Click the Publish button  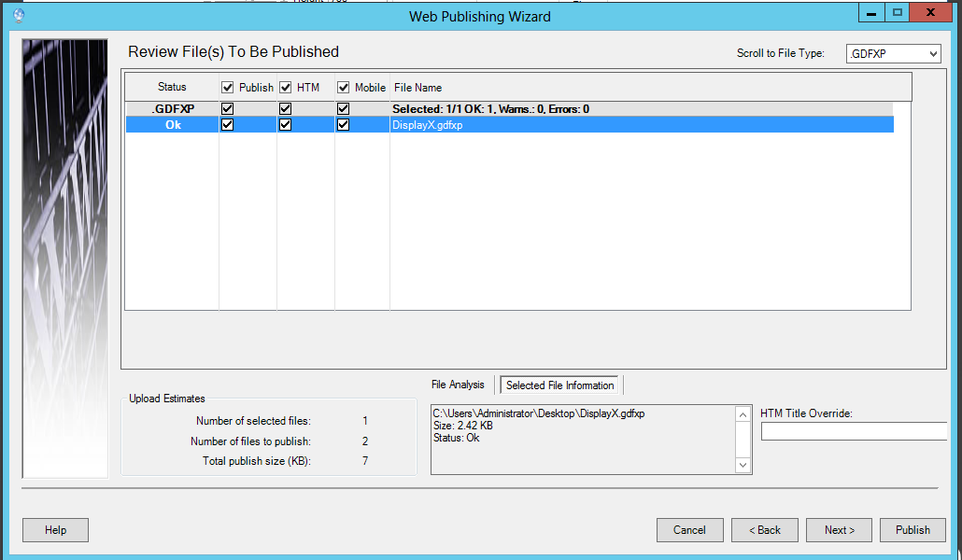pos(912,530)
